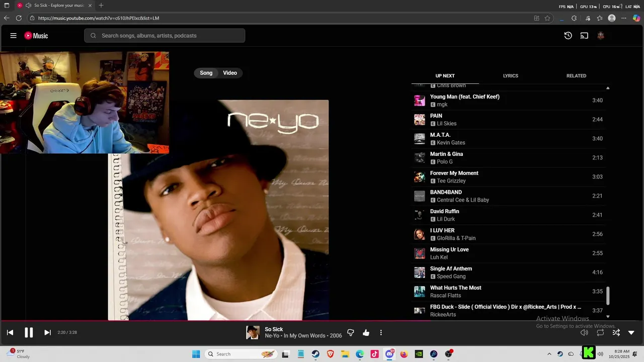Click the Missing Ur Love thumbnail

[x=420, y=253]
